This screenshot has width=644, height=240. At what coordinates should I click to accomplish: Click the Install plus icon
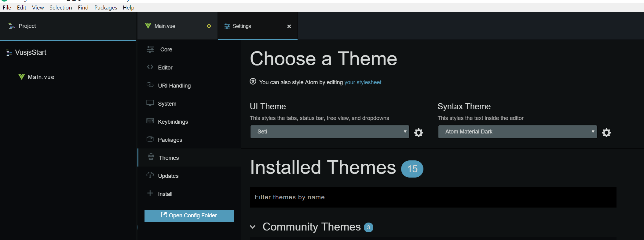(150, 193)
